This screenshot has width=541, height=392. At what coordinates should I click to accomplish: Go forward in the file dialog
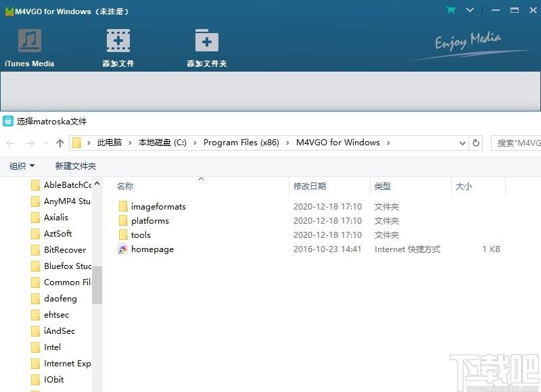(x=30, y=143)
